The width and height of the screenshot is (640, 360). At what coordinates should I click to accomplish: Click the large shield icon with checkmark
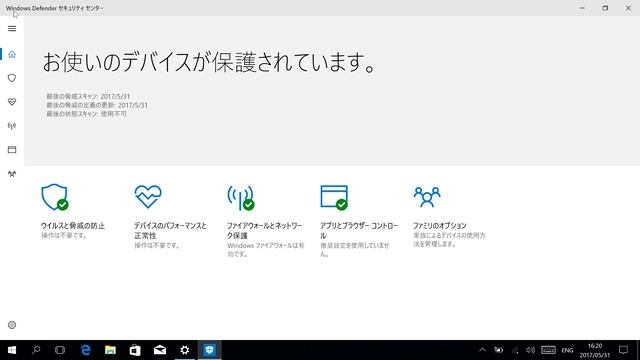point(55,197)
